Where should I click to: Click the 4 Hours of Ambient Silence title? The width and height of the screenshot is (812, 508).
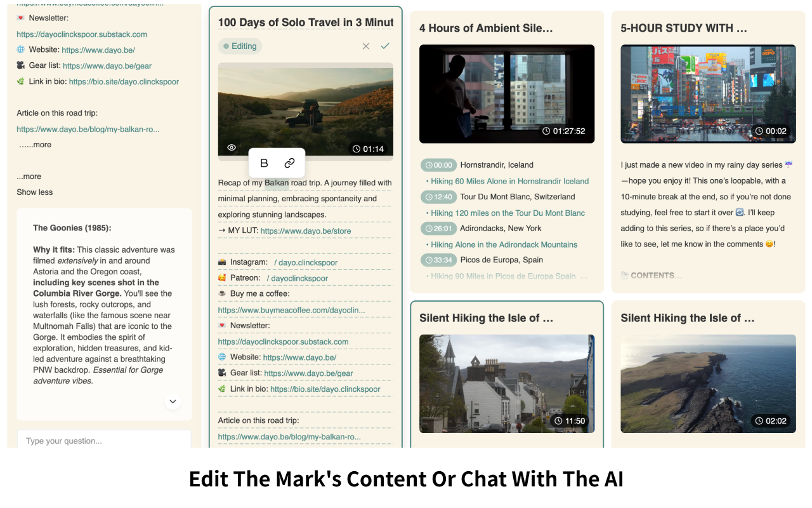tap(486, 28)
